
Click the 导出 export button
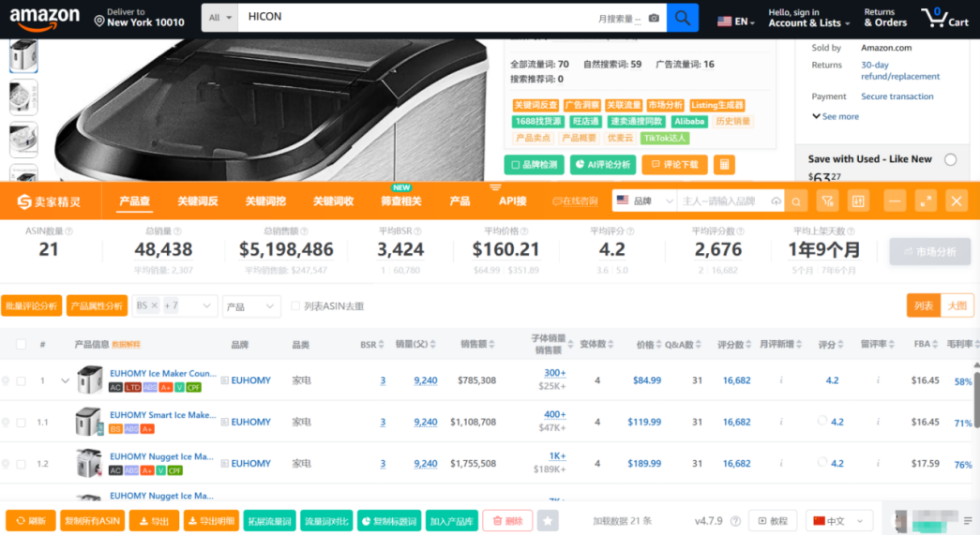pyautogui.click(x=154, y=520)
